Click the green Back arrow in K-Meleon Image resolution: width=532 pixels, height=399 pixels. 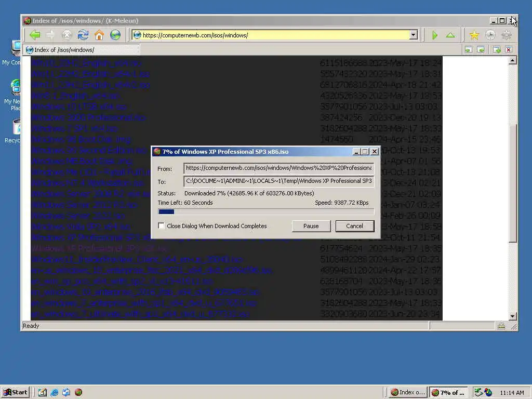click(35, 35)
